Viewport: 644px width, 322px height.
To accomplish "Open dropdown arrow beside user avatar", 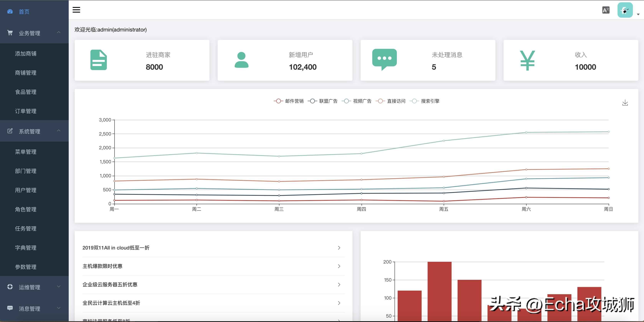I will point(638,15).
